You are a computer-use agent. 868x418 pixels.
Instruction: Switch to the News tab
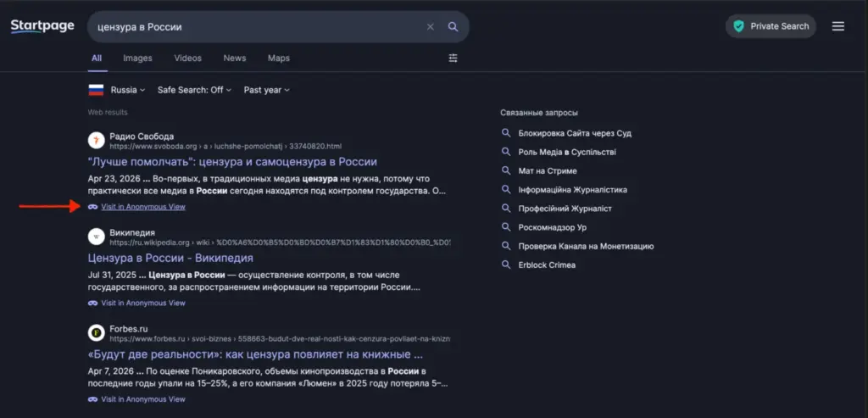(x=235, y=59)
